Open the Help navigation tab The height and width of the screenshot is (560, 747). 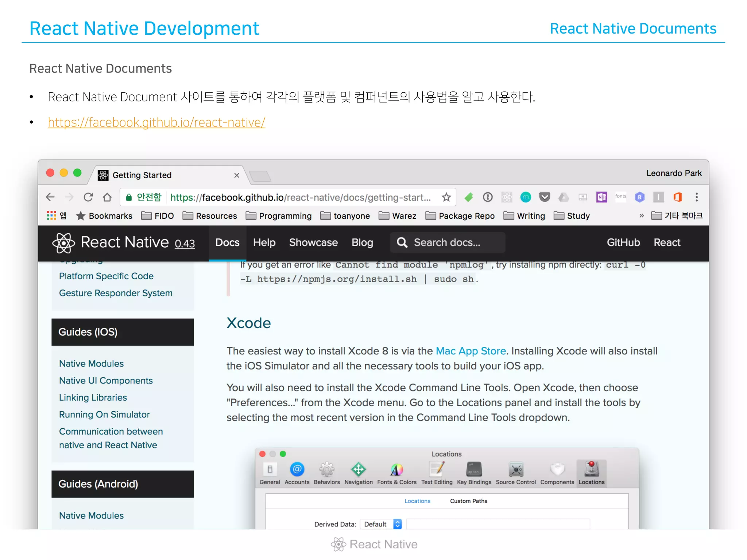pos(264,243)
